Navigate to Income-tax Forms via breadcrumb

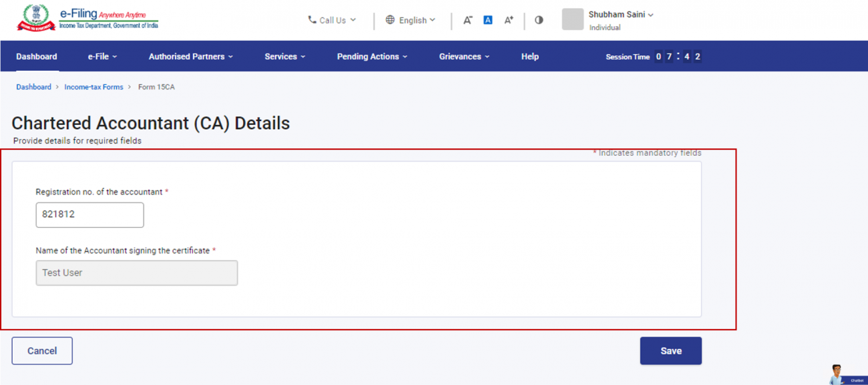[93, 87]
